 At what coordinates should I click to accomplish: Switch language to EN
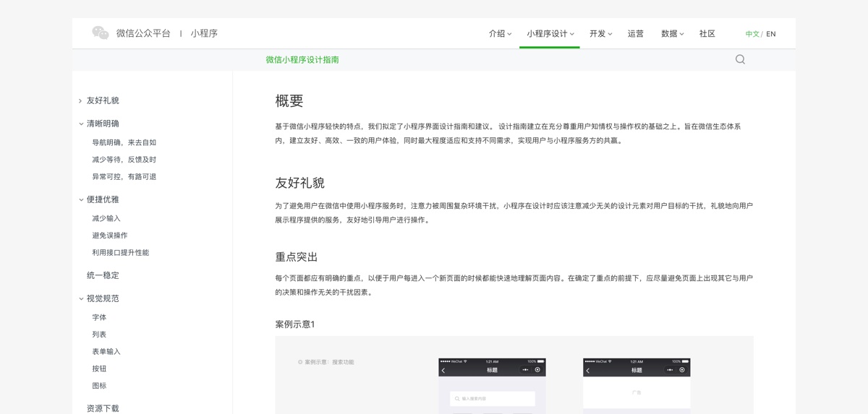(x=771, y=34)
